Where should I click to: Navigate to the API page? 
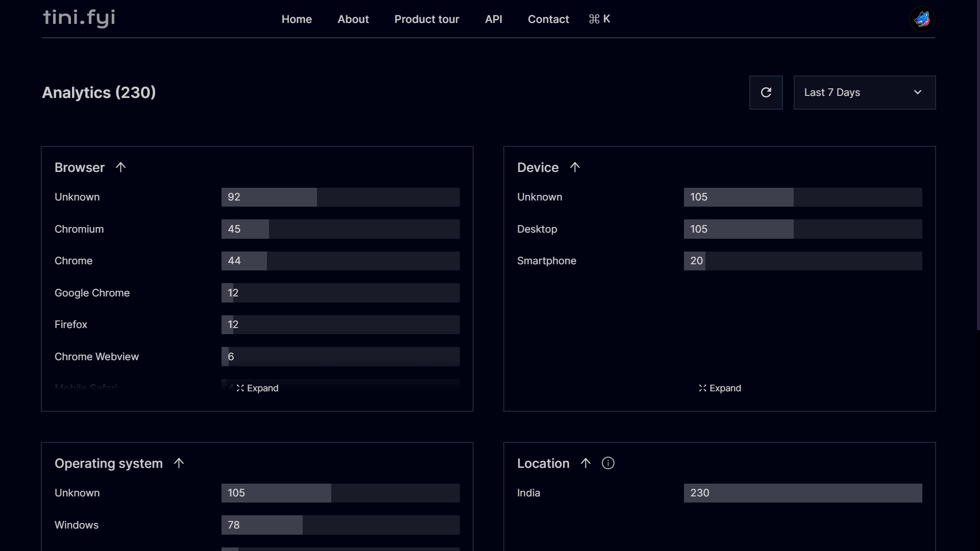[x=494, y=19]
